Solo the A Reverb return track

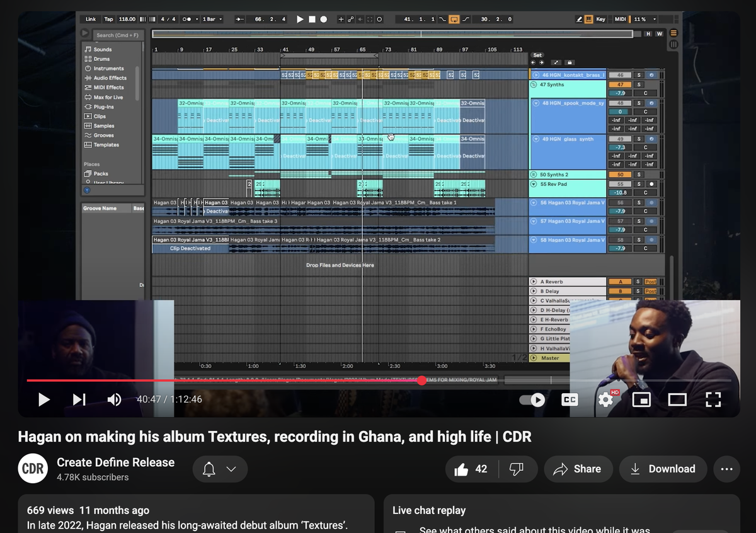coord(638,282)
